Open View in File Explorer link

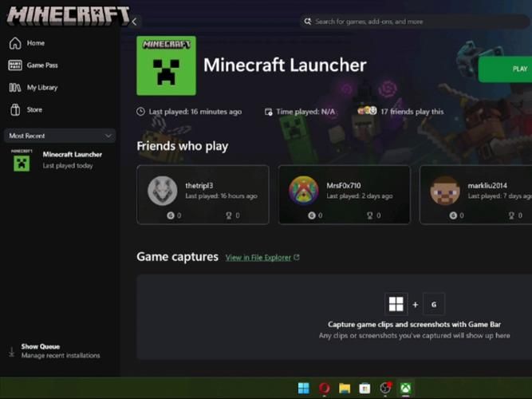click(x=258, y=258)
